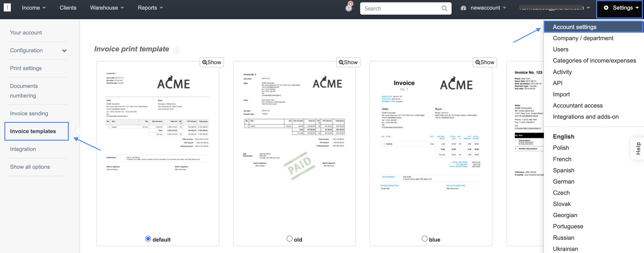The height and width of the screenshot is (253, 644).
Task: Select the old template radio button
Action: click(x=289, y=239)
